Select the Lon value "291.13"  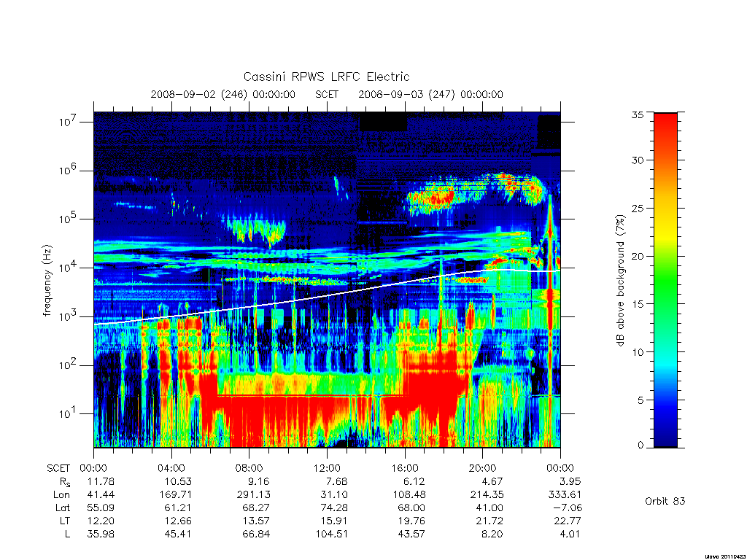[253, 495]
